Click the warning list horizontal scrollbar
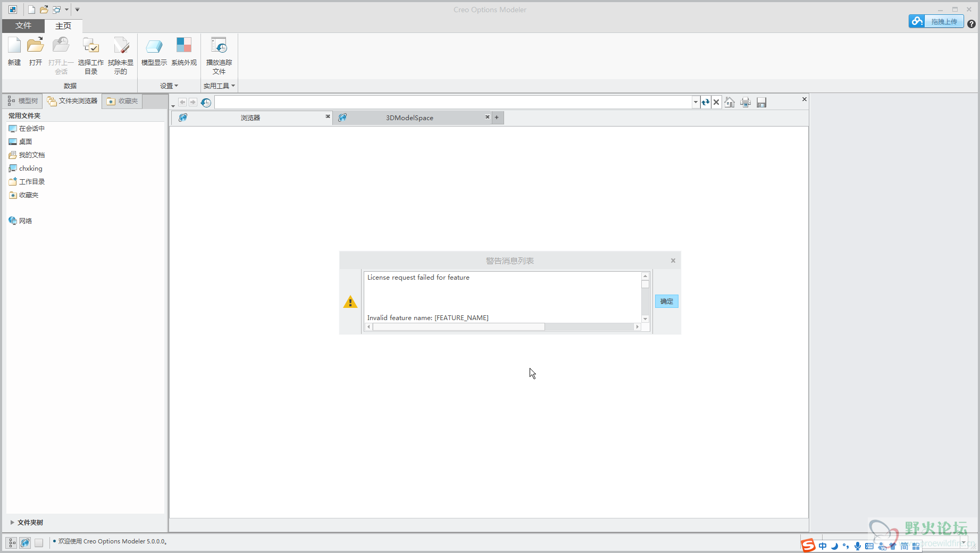The height and width of the screenshot is (553, 980). [458, 327]
